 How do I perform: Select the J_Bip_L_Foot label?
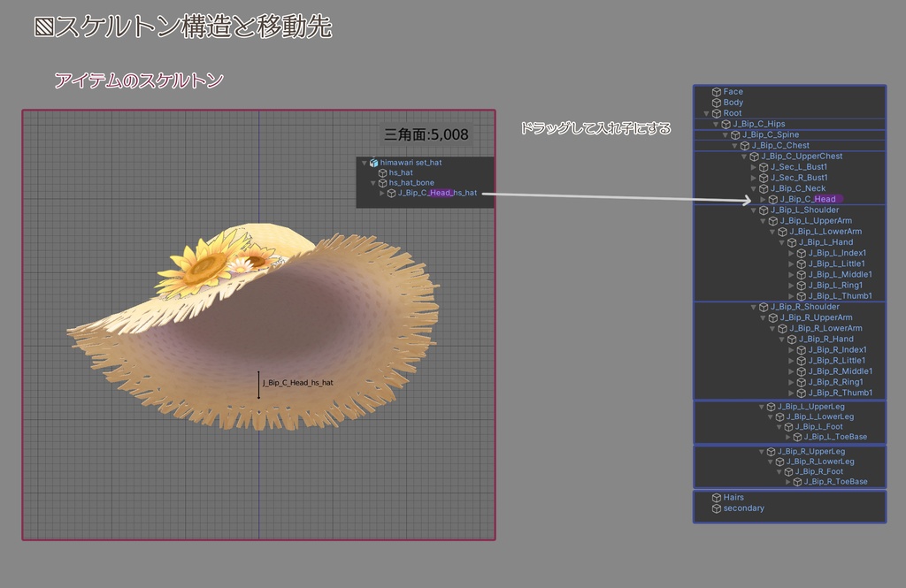818,427
